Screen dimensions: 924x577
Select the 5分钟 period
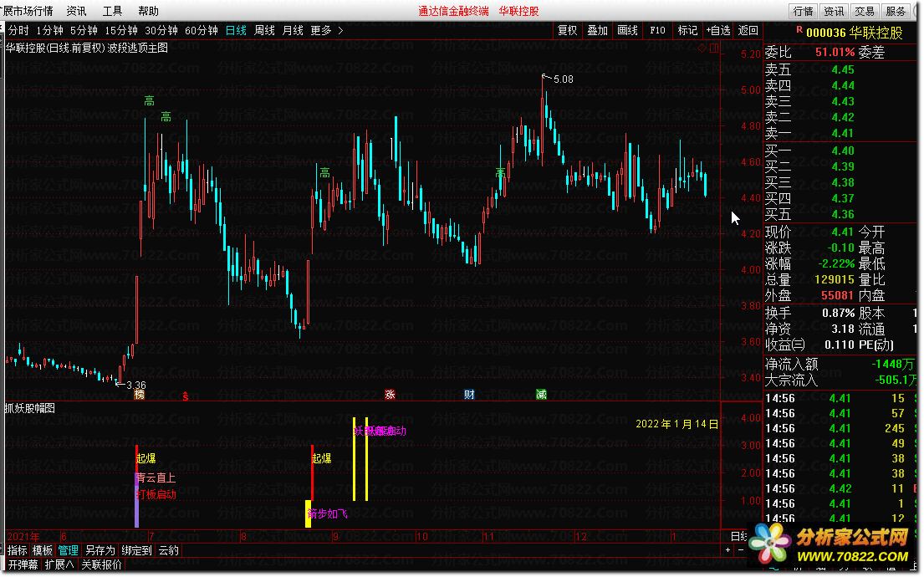84,30
